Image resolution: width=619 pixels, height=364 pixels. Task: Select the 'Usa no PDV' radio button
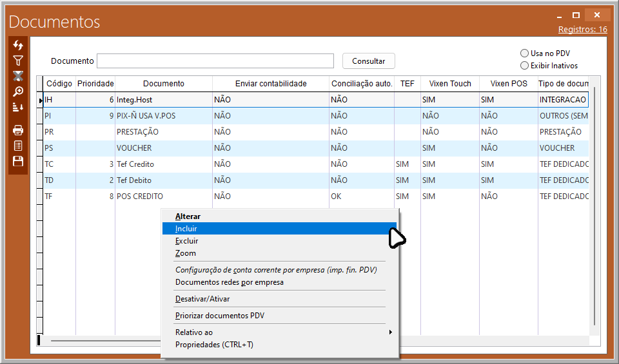[524, 53]
